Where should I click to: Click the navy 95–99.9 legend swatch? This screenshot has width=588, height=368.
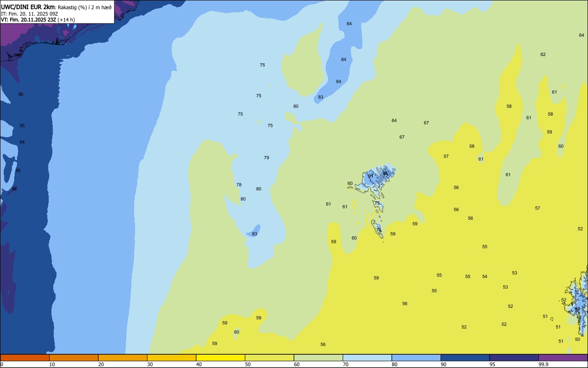coord(514,357)
